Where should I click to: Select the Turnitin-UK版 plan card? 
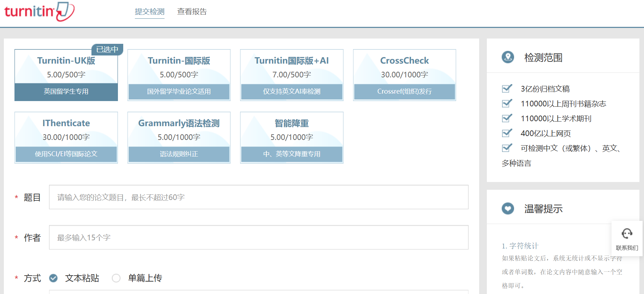click(66, 75)
